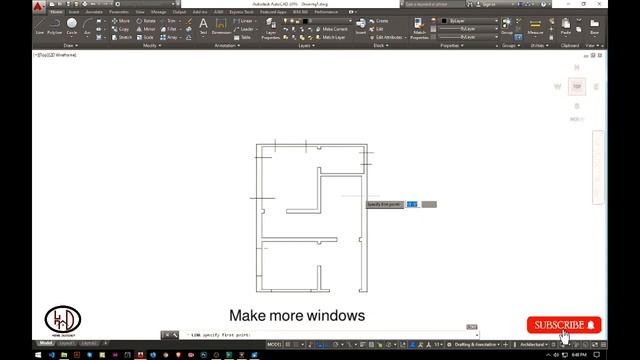Viewport: 640px width, 360px height.
Task: Expand the Properties panel
Action: click(452, 46)
